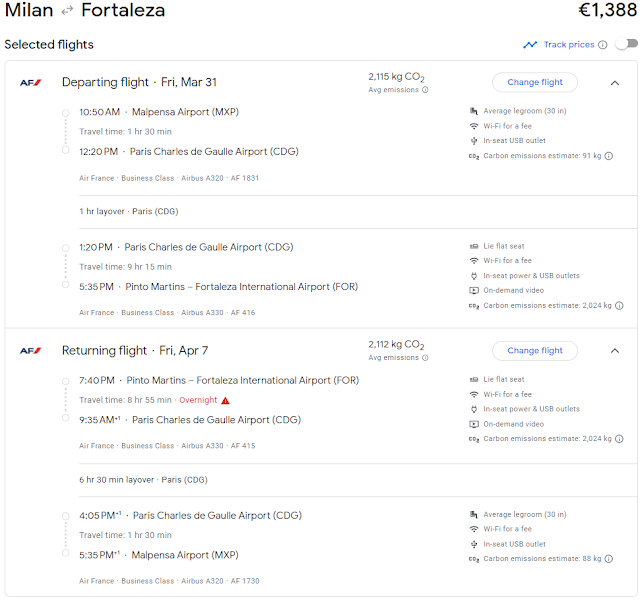The width and height of the screenshot is (640, 600).
Task: Click the Wi-Fi icon for flight AF 1831
Action: [x=473, y=126]
